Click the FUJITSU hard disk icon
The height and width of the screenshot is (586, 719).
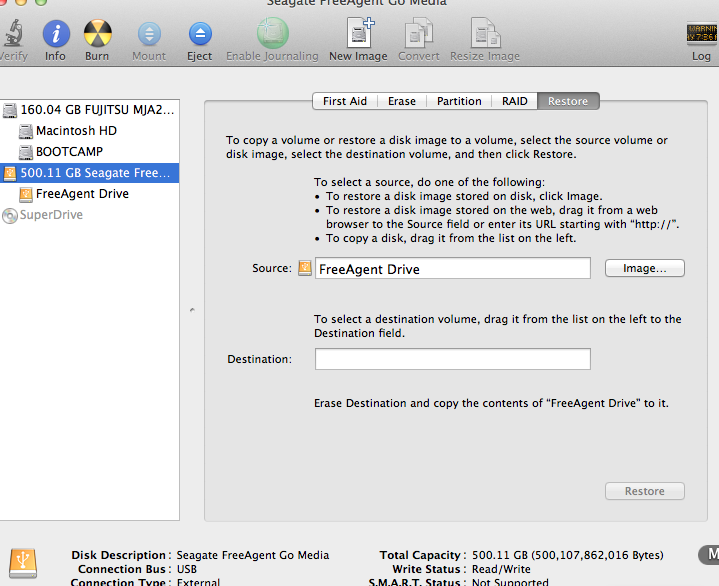click(x=10, y=110)
